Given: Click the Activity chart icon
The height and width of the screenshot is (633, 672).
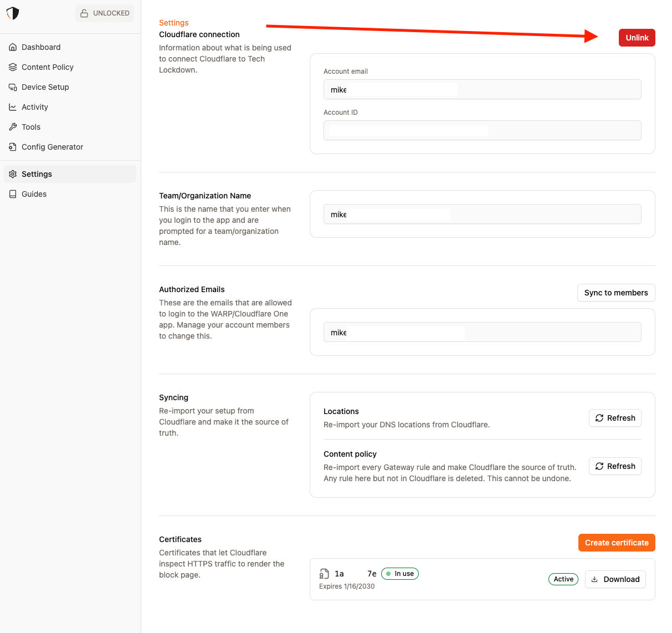Looking at the screenshot, I should pyautogui.click(x=13, y=107).
